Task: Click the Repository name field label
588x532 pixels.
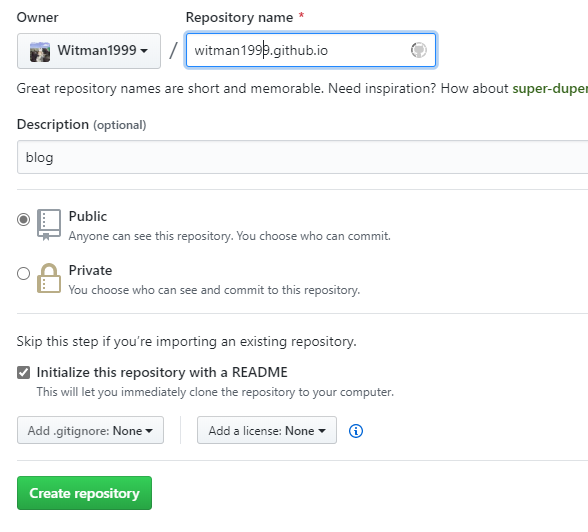Action: (239, 18)
